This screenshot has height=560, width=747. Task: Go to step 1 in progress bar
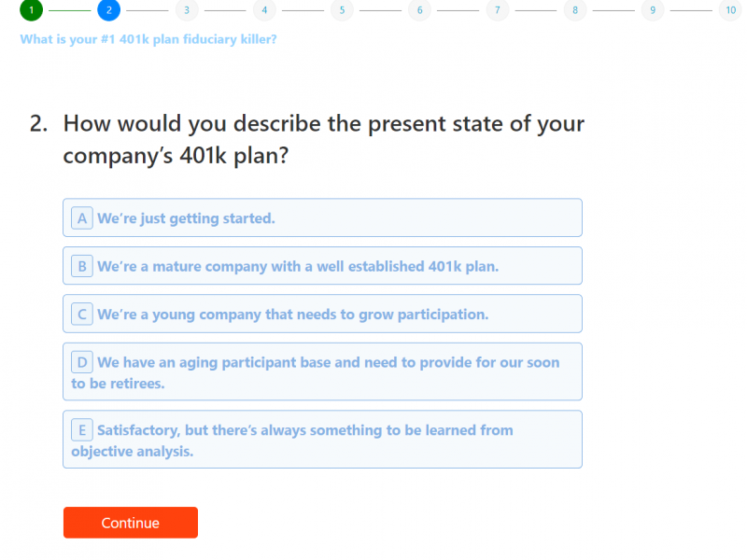pos(31,10)
